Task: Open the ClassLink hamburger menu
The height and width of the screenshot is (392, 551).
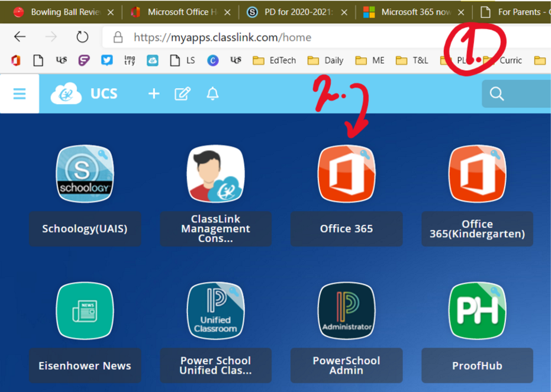Action: click(20, 93)
